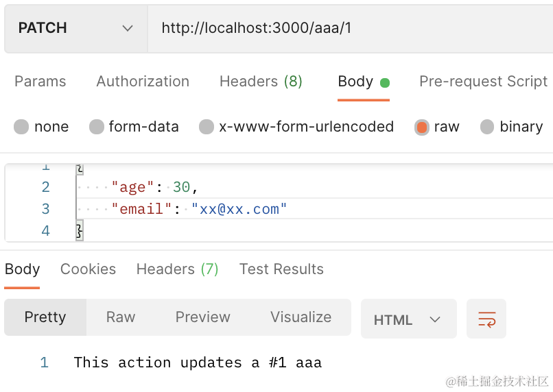Select the binary body option

[x=487, y=127]
